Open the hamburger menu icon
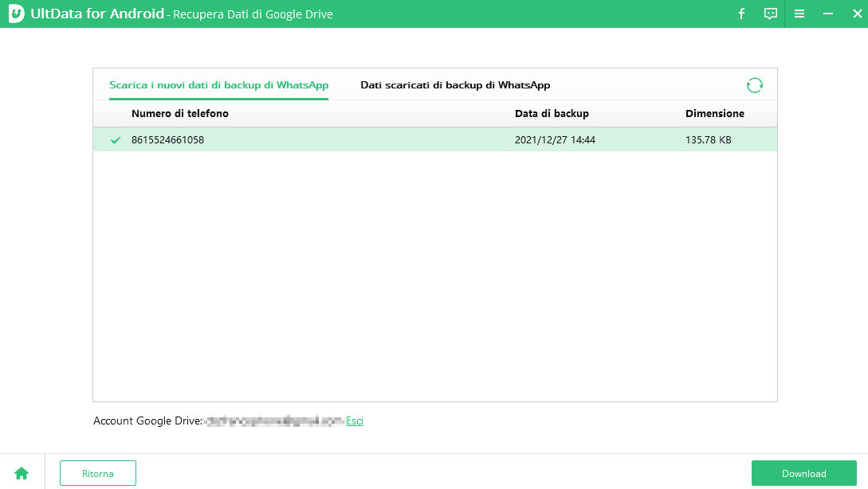Image resolution: width=868 pixels, height=489 pixels. 799,14
